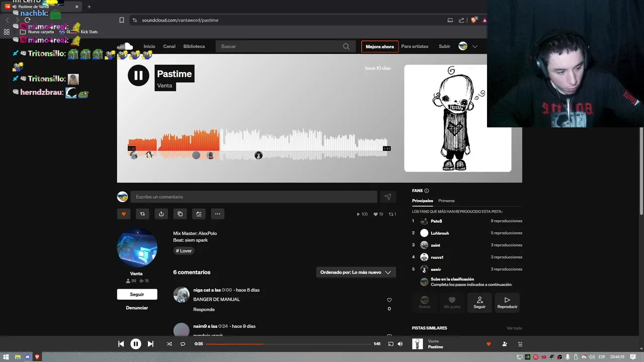The height and width of the screenshot is (362, 644).
Task: Show the FANS info tooltip icon
Action: click(x=427, y=191)
